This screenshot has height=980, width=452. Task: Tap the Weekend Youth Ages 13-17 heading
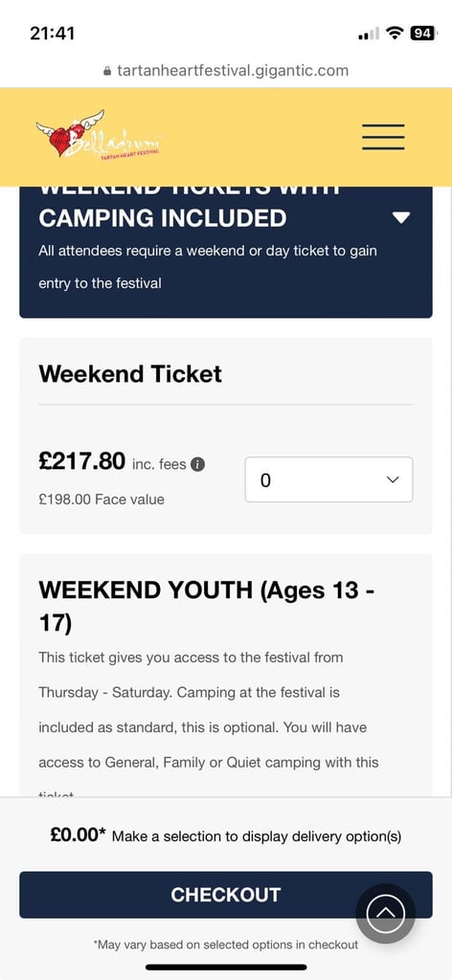point(206,606)
